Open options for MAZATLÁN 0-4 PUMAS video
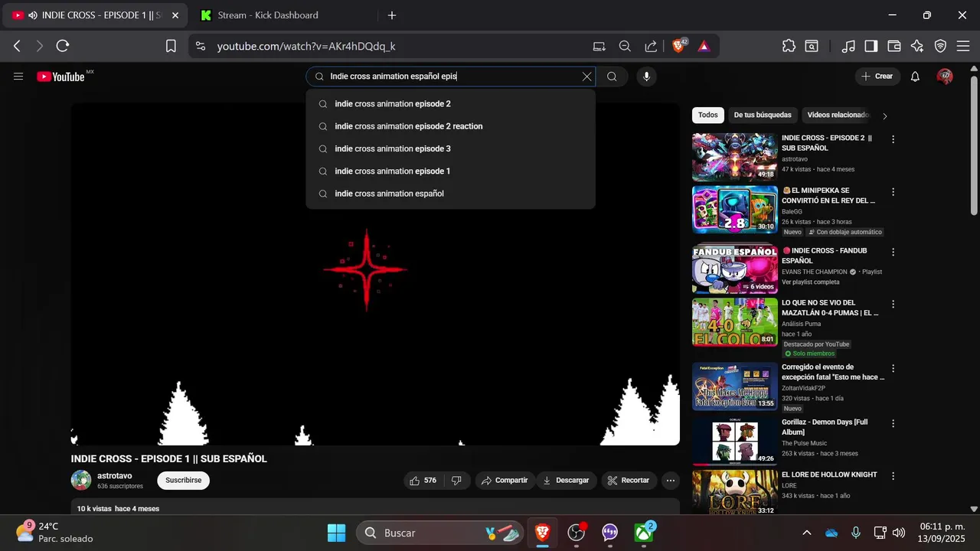The height and width of the screenshot is (551, 980). point(893,304)
